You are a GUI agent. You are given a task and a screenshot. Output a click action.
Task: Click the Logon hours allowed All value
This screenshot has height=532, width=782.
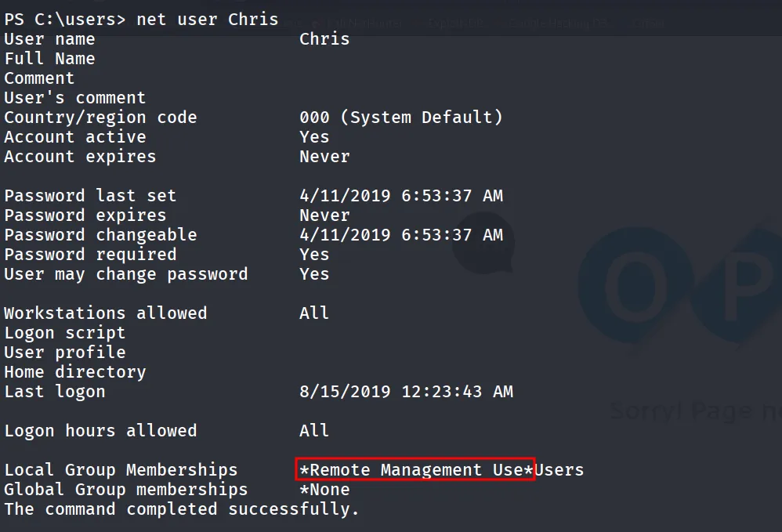point(314,430)
